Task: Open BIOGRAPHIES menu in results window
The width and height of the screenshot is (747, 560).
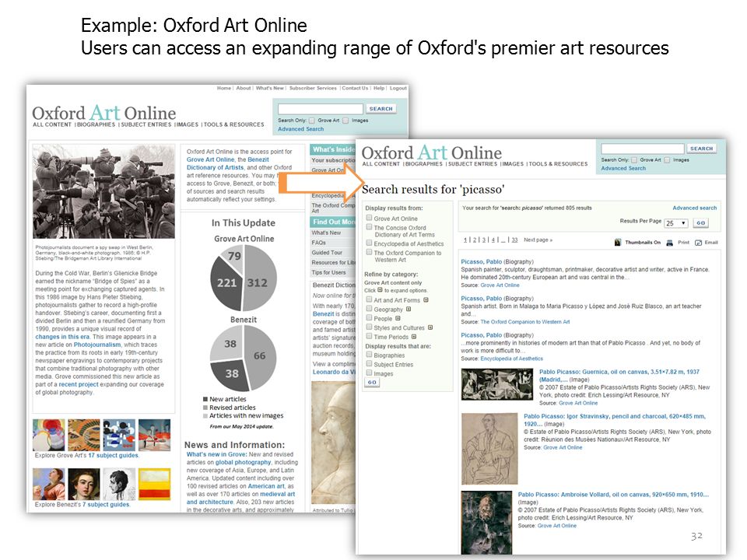Action: 424,164
